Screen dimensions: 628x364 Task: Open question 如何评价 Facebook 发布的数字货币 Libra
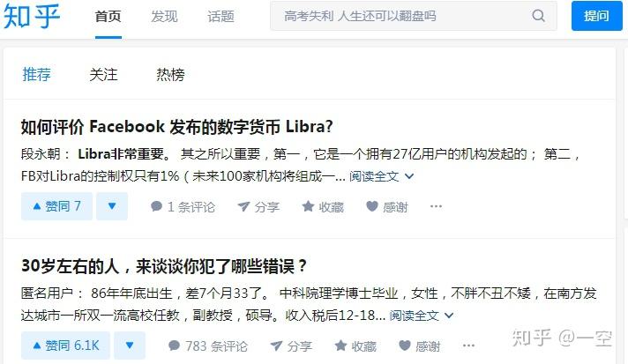(176, 126)
